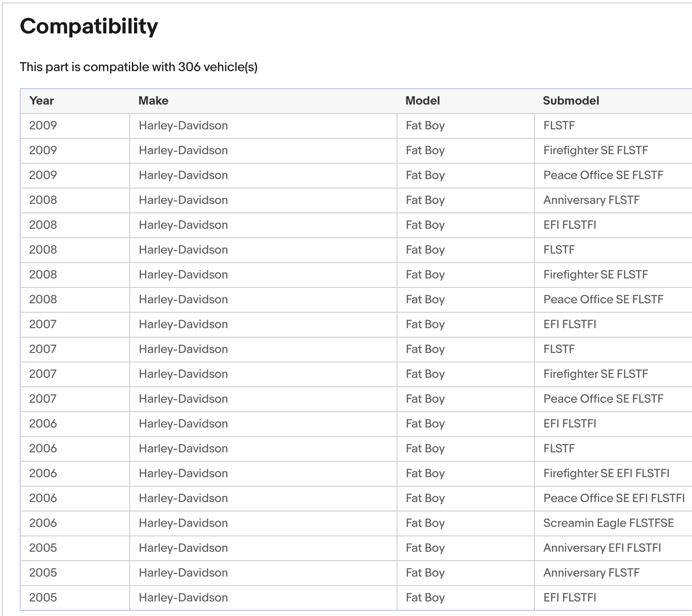Select the 2009 Firefighter SE FLSTF submodel cell
692x616 pixels.
click(x=595, y=150)
